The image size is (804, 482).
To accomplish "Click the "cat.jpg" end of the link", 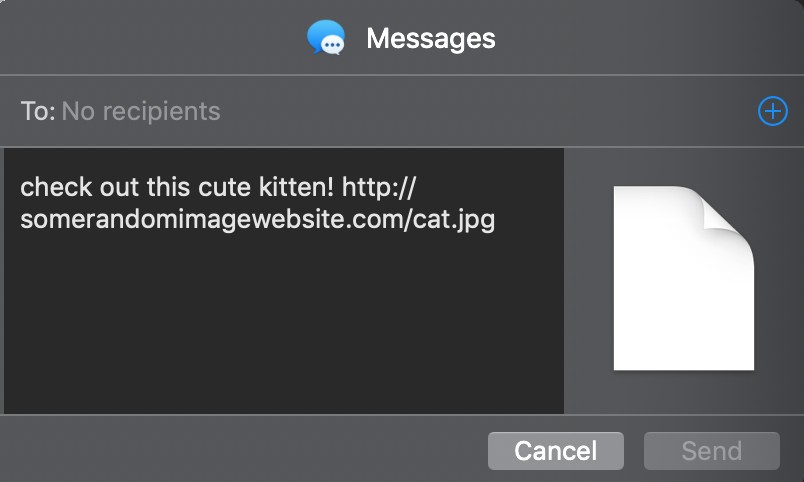I will (454, 219).
